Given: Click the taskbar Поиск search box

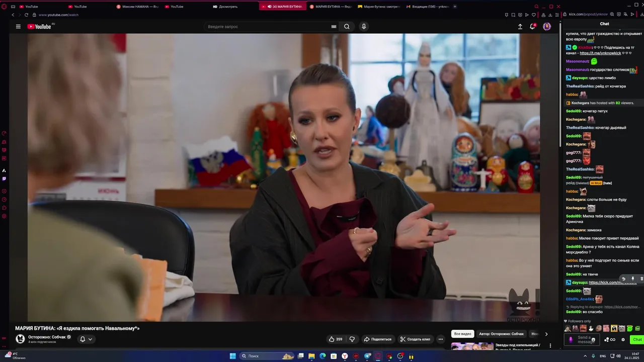Looking at the screenshot, I should [267, 356].
